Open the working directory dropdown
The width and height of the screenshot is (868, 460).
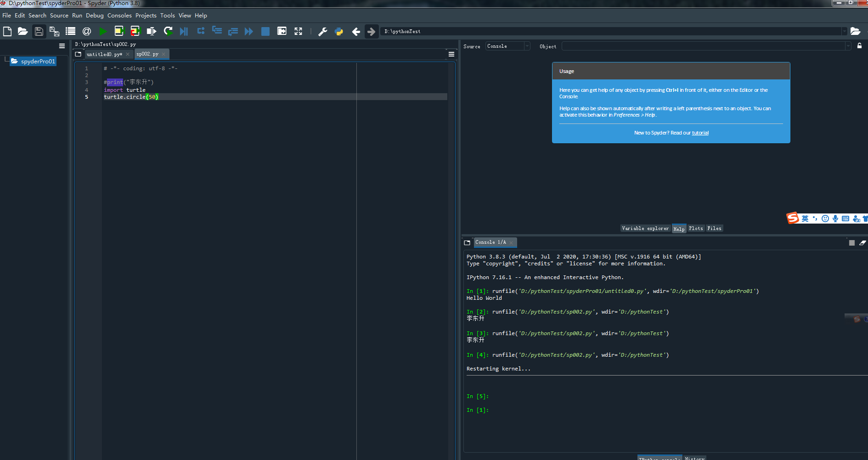(844, 31)
